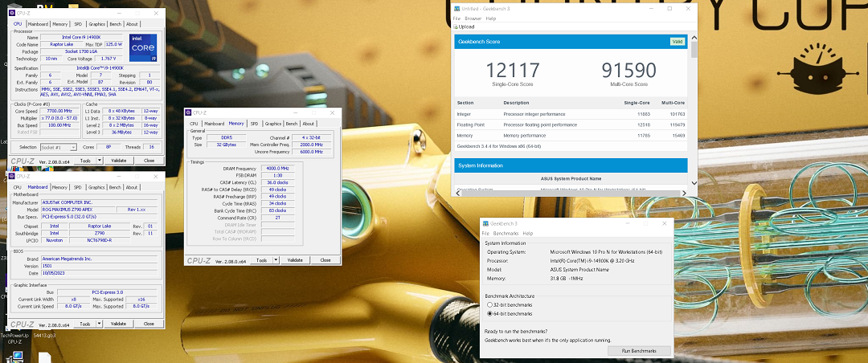
Task: Open the TechPowerUp GPU-Z desktop shortcut
Action: pos(14,337)
